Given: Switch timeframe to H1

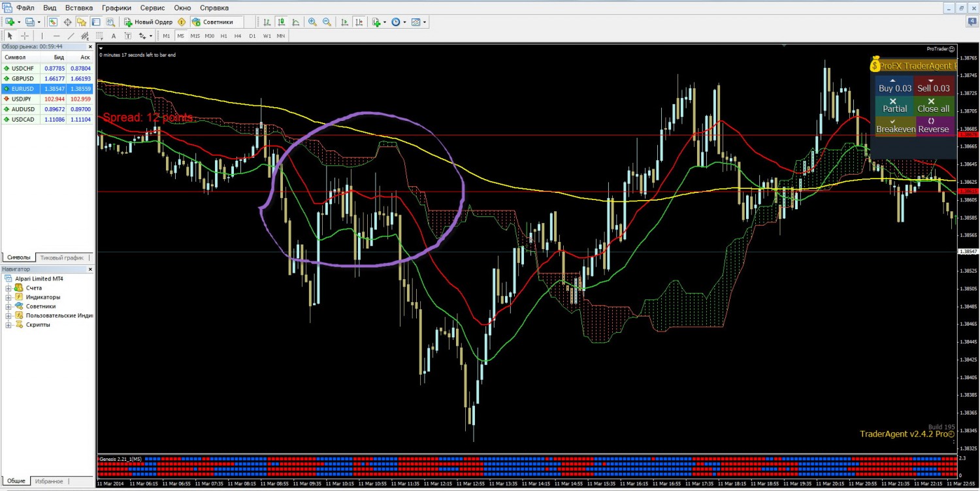Looking at the screenshot, I should (223, 35).
